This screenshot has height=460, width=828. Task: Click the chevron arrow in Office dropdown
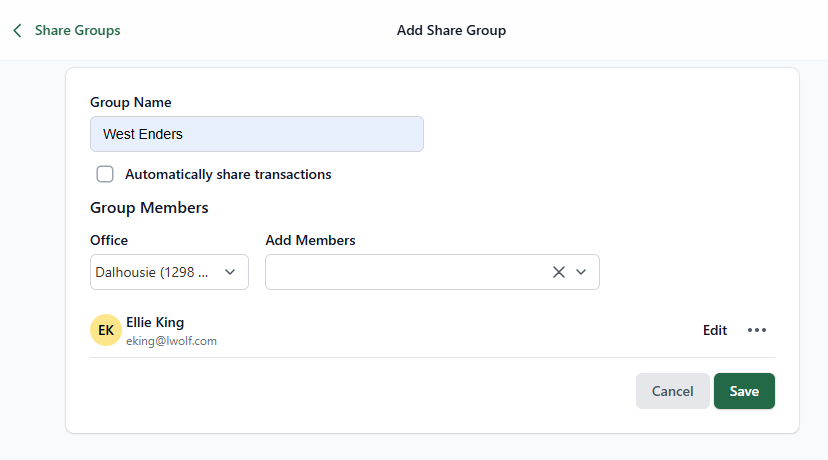tap(230, 272)
